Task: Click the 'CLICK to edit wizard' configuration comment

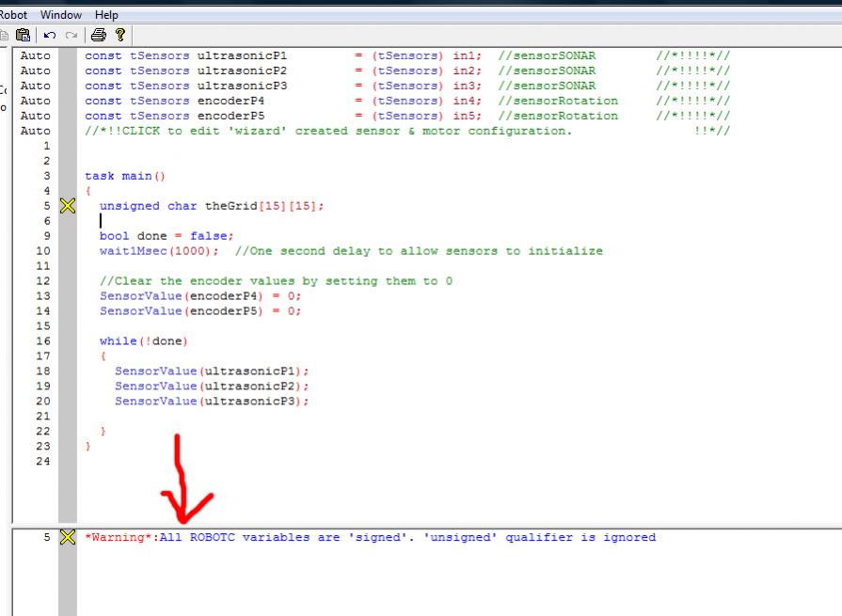Action: pyautogui.click(x=407, y=131)
